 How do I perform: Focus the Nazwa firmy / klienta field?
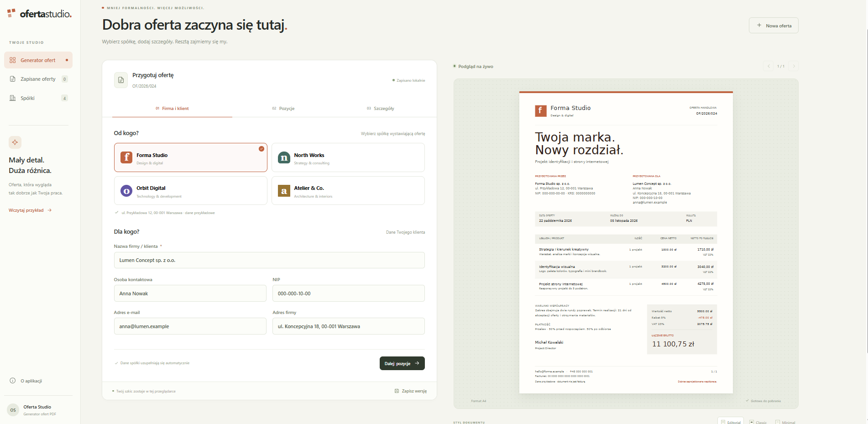pos(269,260)
